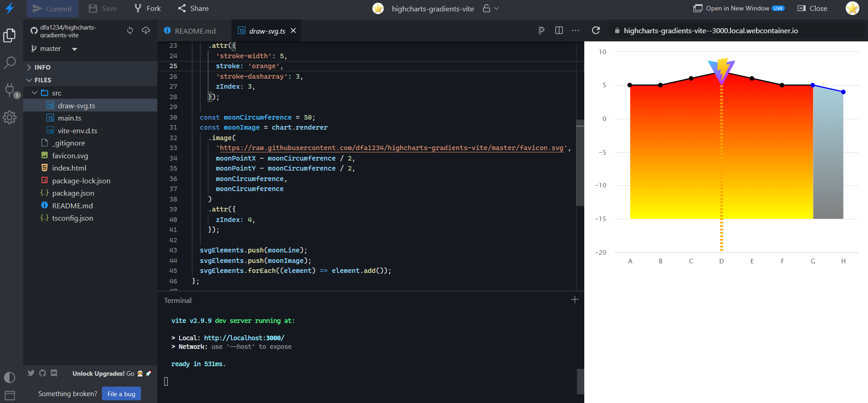Image resolution: width=868 pixels, height=403 pixels.
Task: Toggle the light/dark theme icon
Action: click(x=10, y=378)
